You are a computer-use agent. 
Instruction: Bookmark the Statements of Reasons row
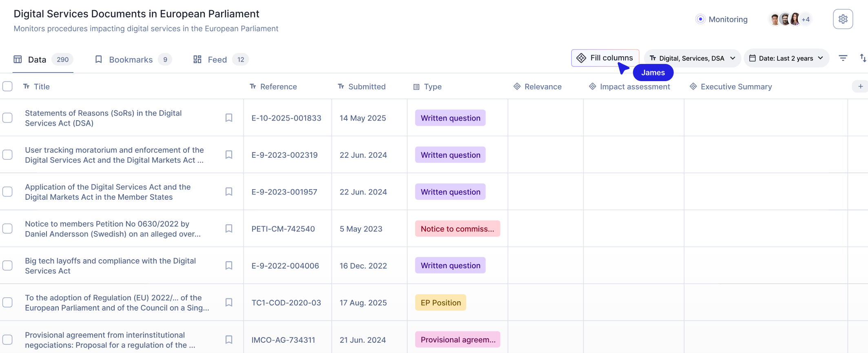229,118
